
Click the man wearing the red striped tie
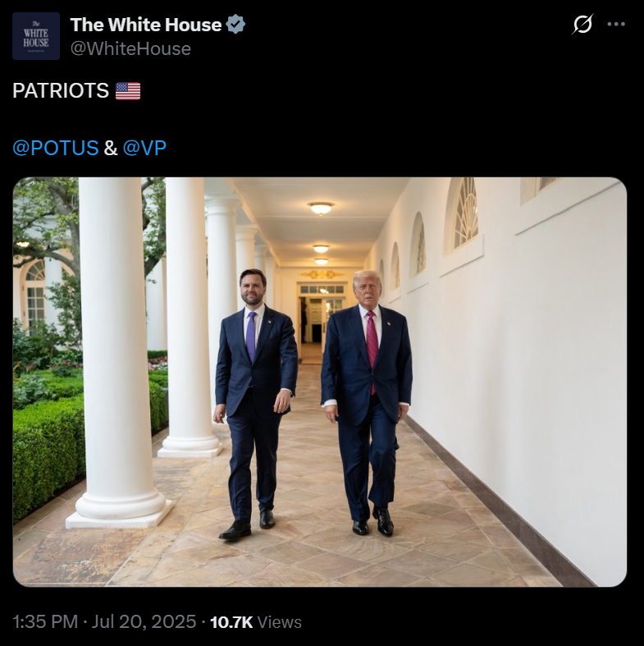367,402
